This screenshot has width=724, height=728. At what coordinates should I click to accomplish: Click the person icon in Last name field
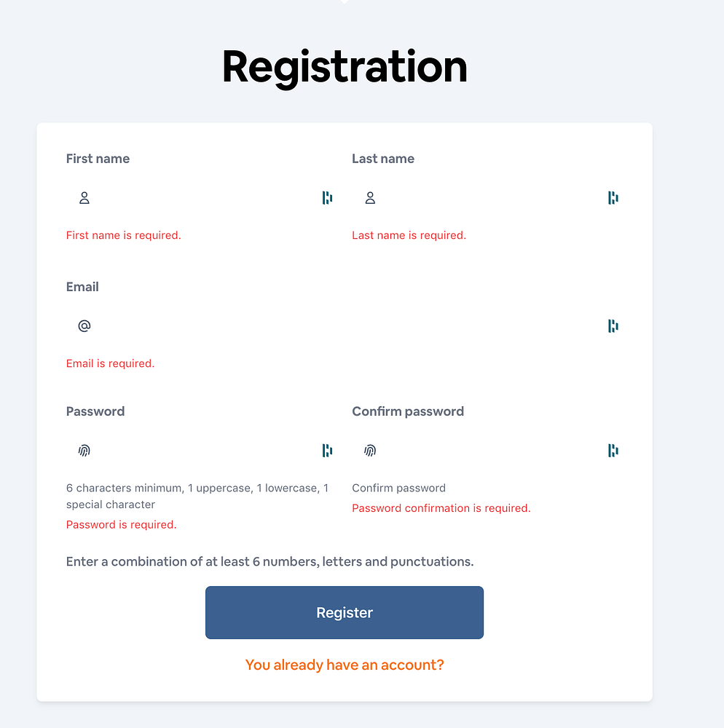click(370, 198)
